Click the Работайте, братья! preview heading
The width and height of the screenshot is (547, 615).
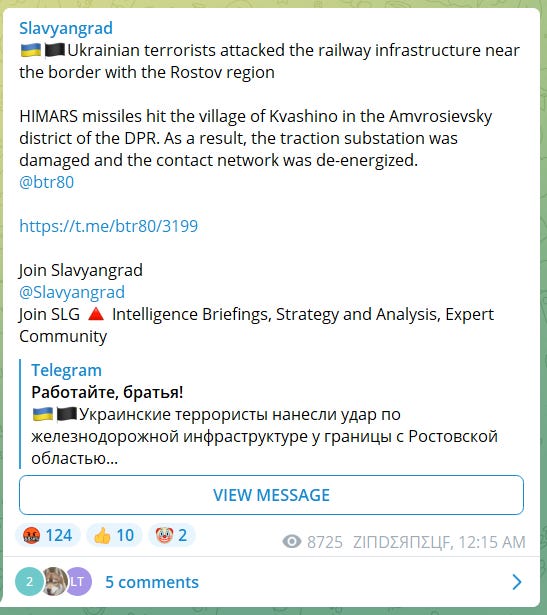pyautogui.click(x=107, y=392)
